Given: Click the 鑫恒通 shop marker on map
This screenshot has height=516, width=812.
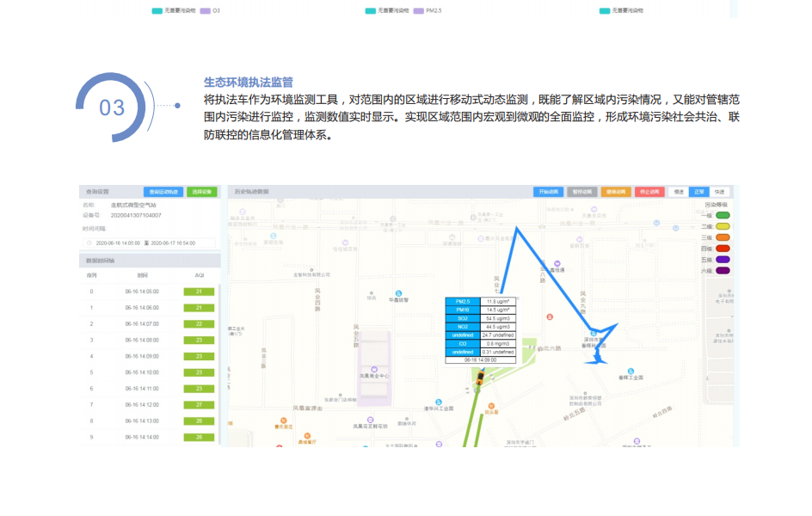Looking at the screenshot, I should (x=557, y=264).
